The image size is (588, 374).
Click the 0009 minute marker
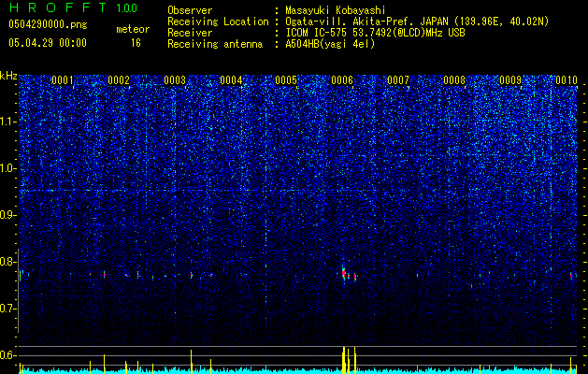pyautogui.click(x=510, y=79)
